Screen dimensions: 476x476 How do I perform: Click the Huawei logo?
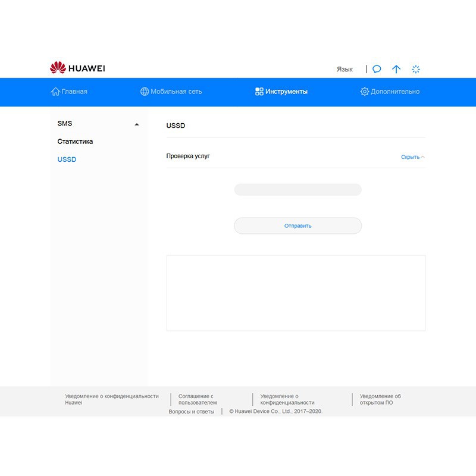coord(77,68)
